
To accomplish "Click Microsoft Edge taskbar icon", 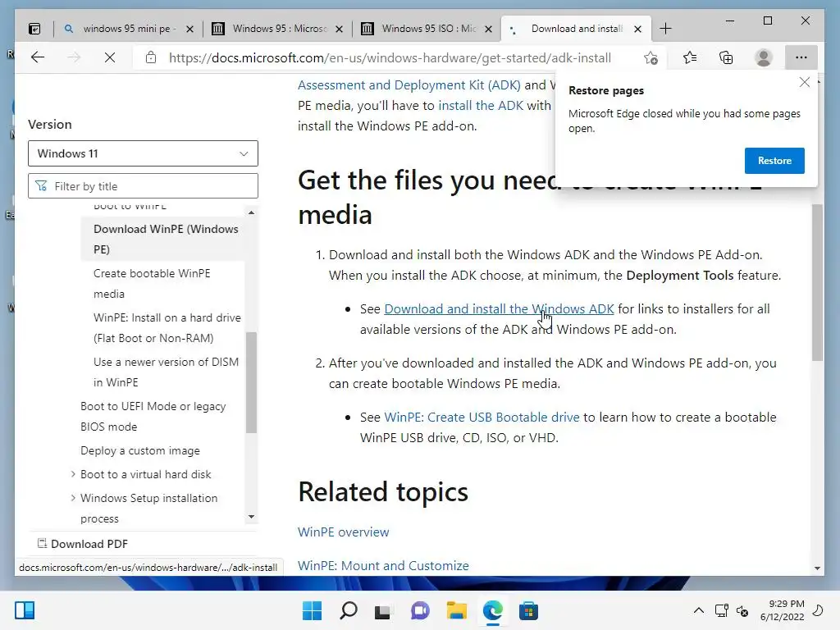I will [x=493, y=610].
